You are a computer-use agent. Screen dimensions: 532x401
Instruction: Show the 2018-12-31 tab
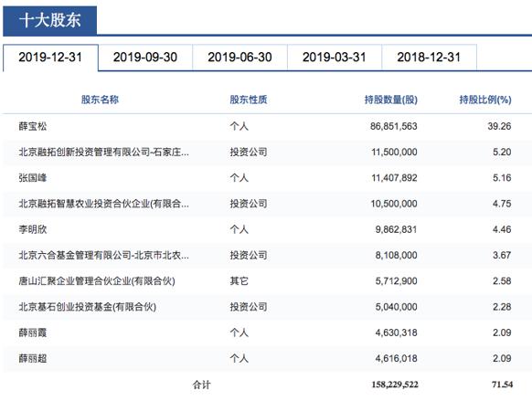pos(429,58)
